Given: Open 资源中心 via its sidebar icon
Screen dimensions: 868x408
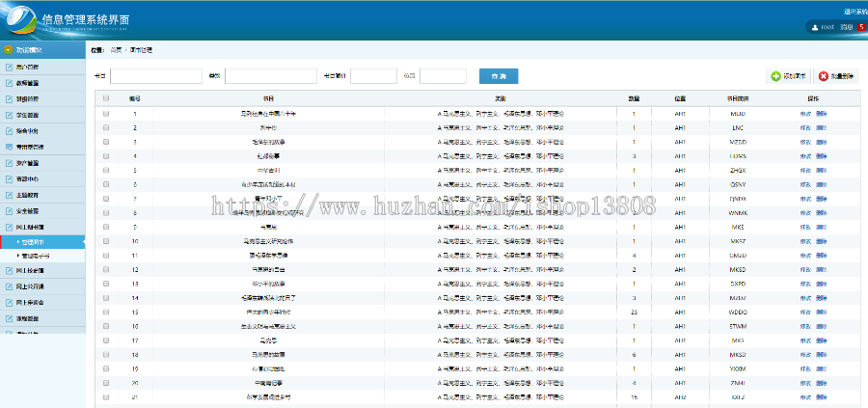Looking at the screenshot, I should pyautogui.click(x=9, y=179).
